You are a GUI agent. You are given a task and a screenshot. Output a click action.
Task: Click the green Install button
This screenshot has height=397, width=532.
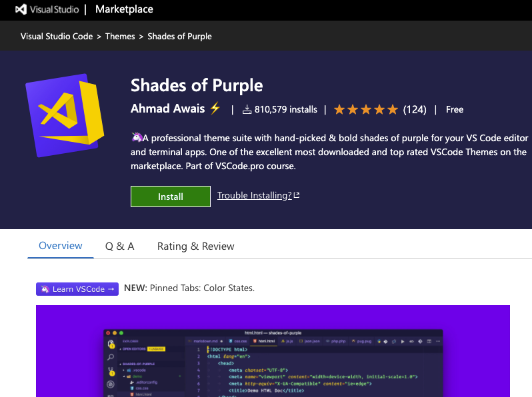click(171, 197)
